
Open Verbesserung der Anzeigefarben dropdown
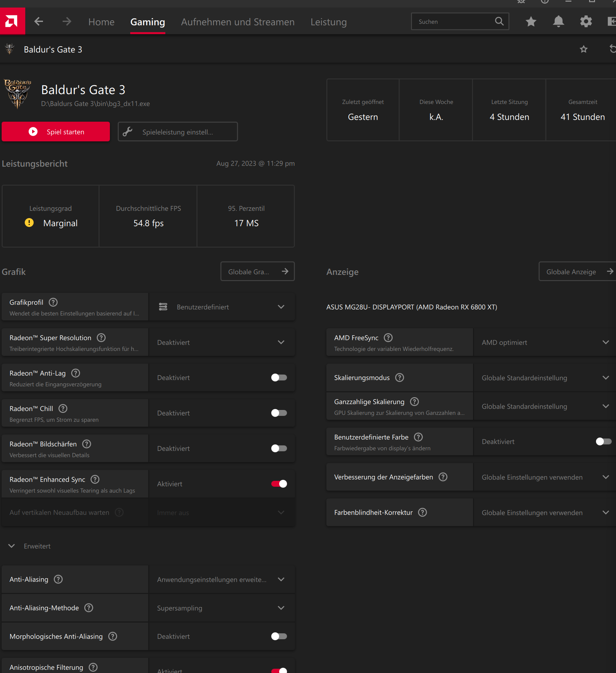point(545,477)
